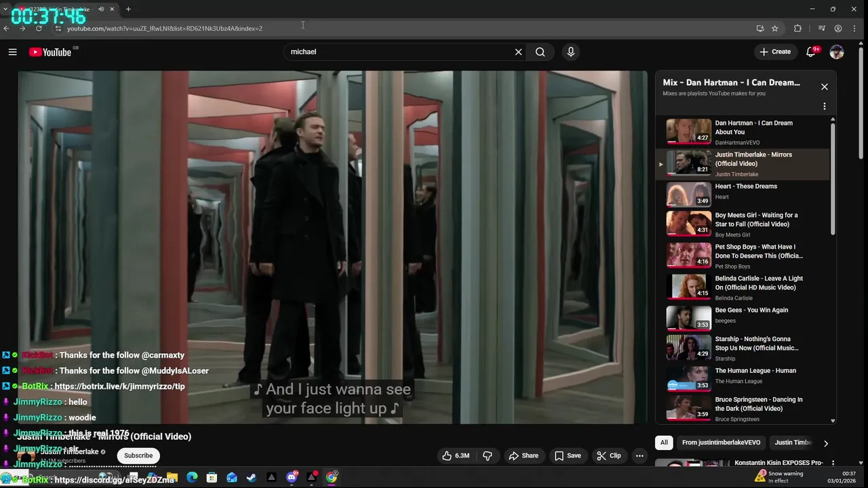This screenshot has height=488, width=868.
Task: Clear the search box with X
Action: pos(519,52)
